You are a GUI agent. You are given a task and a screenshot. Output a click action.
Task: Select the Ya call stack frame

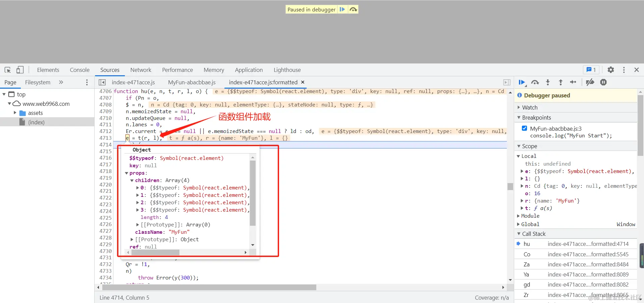(576, 274)
